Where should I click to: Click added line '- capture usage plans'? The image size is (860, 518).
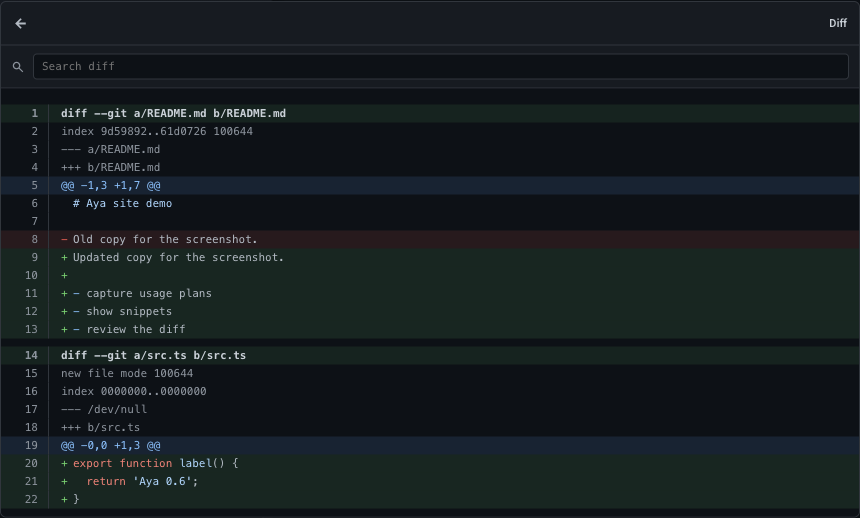tap(430, 293)
